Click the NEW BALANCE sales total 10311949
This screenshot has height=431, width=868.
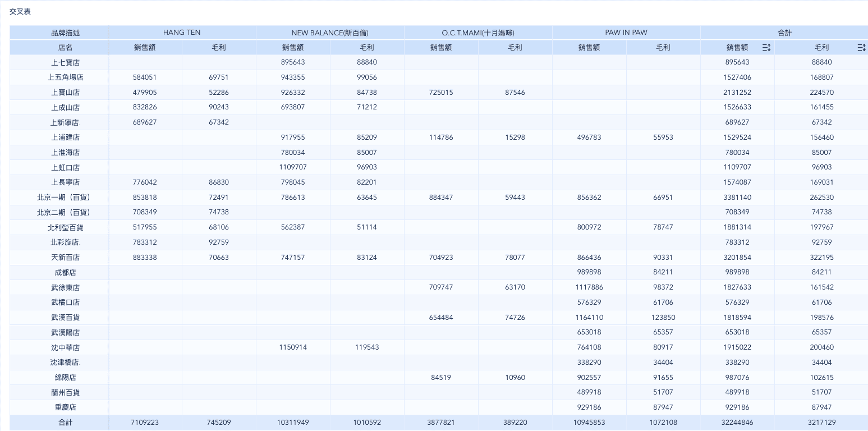pyautogui.click(x=293, y=423)
